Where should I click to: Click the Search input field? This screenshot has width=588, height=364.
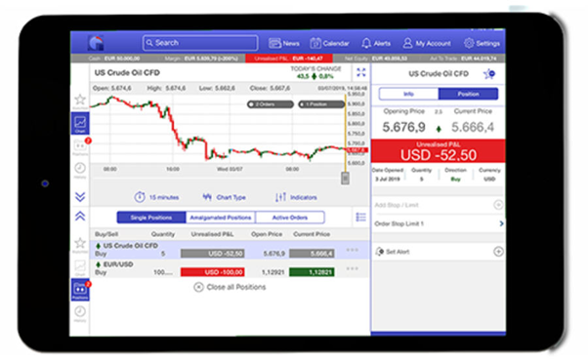coord(200,43)
